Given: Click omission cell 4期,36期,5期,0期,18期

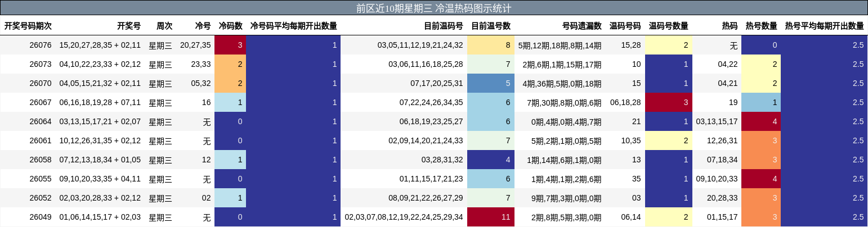Looking at the screenshot, I should pos(562,83).
